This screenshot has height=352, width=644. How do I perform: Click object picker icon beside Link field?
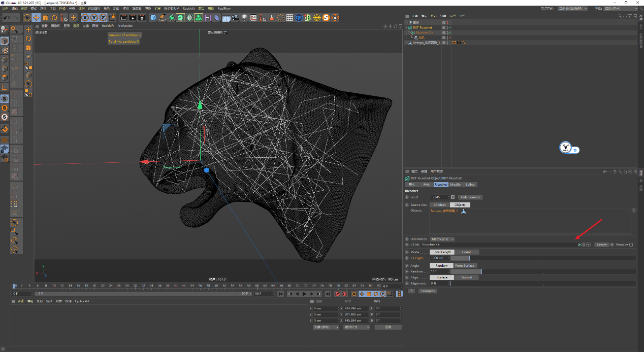(x=588, y=244)
